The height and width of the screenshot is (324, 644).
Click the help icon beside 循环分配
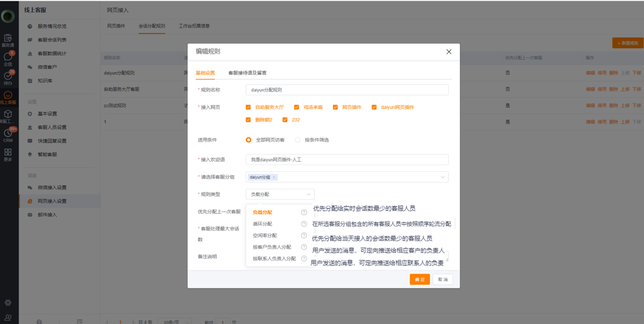pyautogui.click(x=304, y=224)
